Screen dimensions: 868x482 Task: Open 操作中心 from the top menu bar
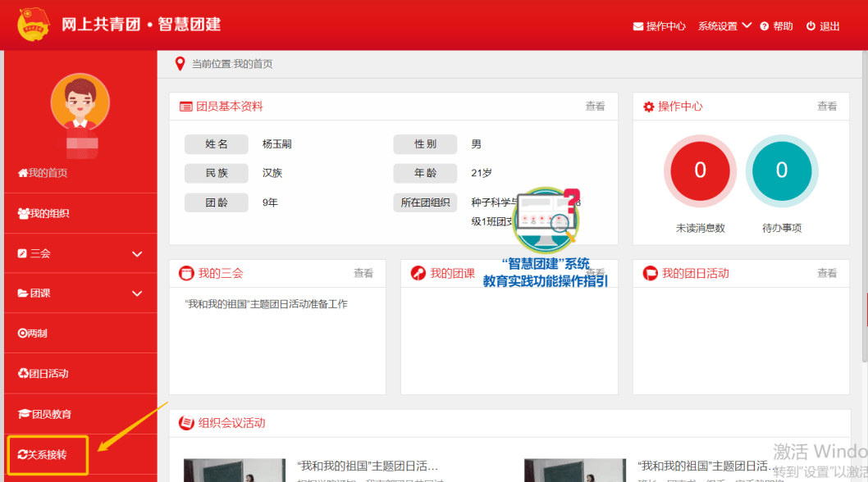659,25
